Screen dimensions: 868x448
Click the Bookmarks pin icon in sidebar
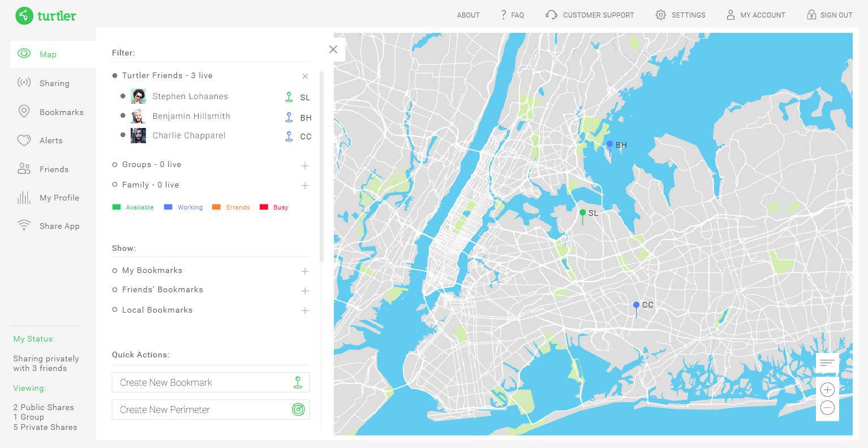point(24,112)
